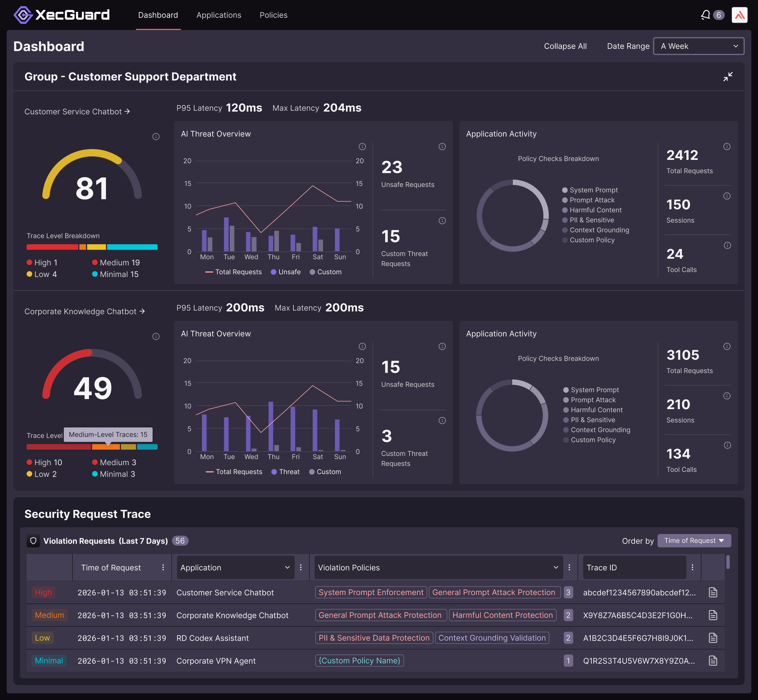Switch to the Applications tab
Image resolution: width=758 pixels, height=700 pixels.
218,15
